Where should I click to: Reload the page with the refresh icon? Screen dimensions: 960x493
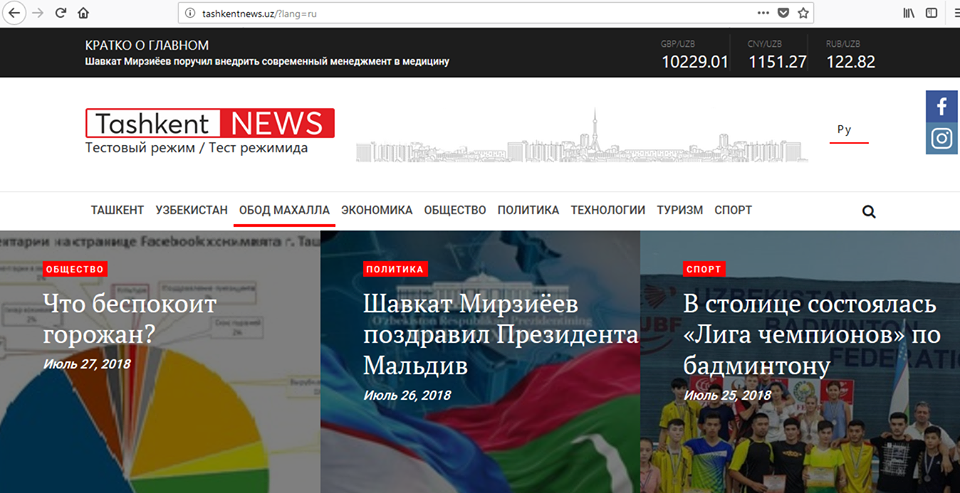pyautogui.click(x=61, y=13)
